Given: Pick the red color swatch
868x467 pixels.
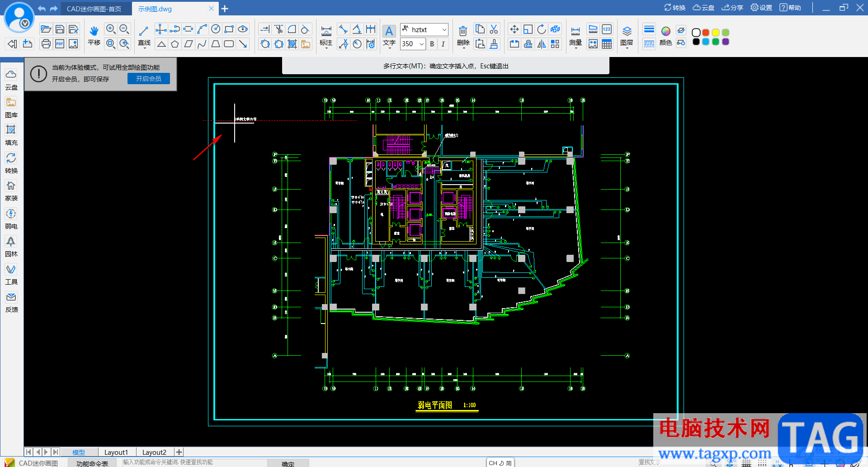Looking at the screenshot, I should (706, 33).
